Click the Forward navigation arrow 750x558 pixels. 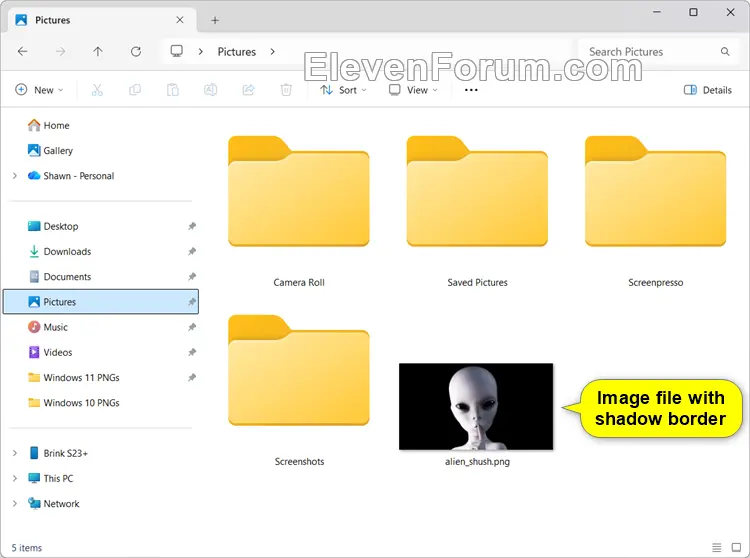click(x=60, y=52)
